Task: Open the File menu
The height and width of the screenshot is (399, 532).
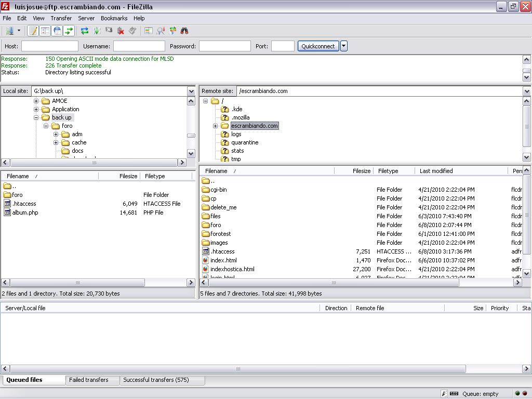Action: click(7, 18)
